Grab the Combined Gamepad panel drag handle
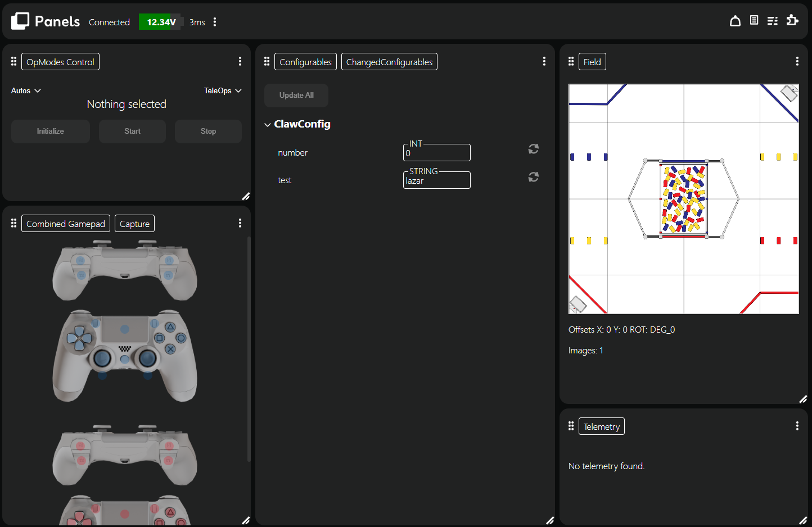This screenshot has height=527, width=812. click(x=14, y=223)
